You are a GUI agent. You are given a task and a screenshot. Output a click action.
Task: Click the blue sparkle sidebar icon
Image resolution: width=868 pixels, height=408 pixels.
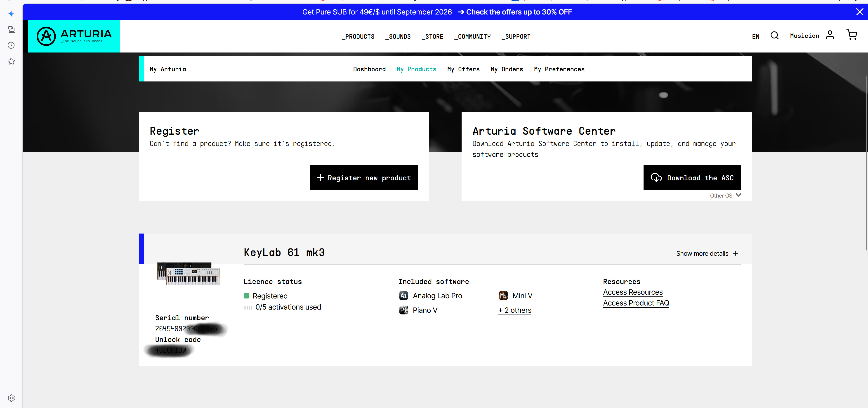pyautogui.click(x=11, y=14)
